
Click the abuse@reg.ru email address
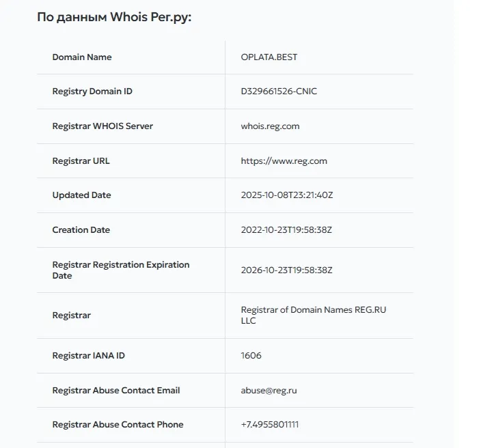pos(269,391)
